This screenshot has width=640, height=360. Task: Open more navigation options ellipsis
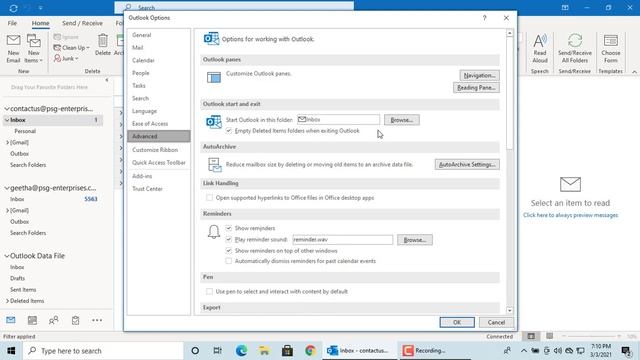click(97, 320)
